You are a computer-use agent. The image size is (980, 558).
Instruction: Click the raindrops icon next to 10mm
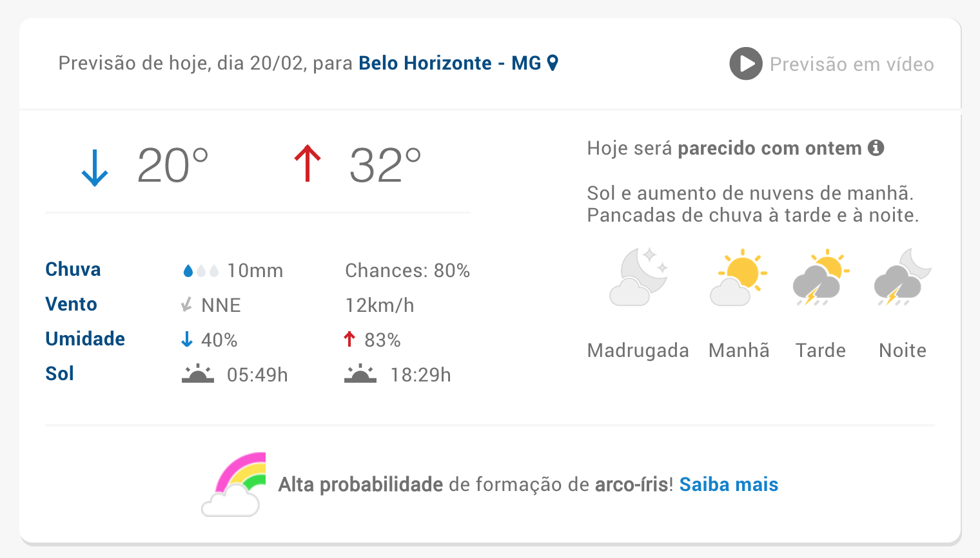click(201, 271)
